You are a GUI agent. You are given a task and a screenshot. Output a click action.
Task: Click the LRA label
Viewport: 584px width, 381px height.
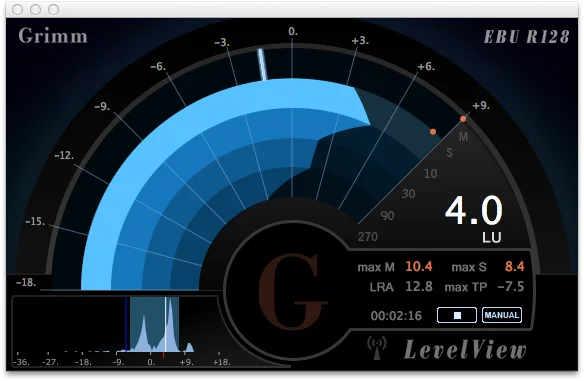381,287
